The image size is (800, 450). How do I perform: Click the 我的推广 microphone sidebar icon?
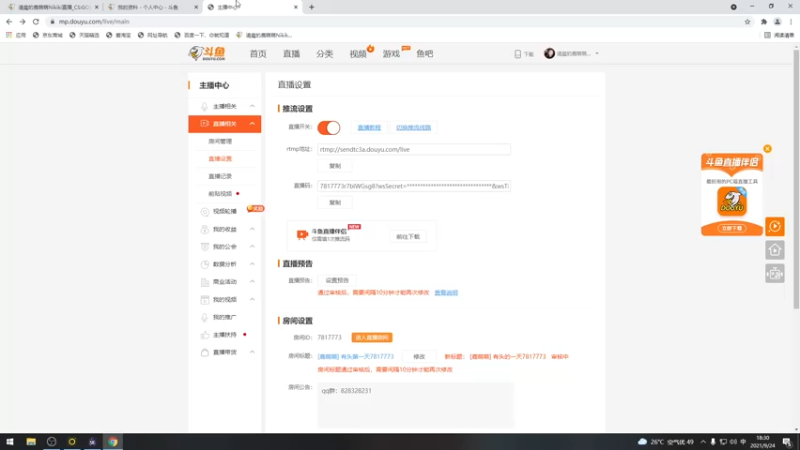[x=205, y=317]
